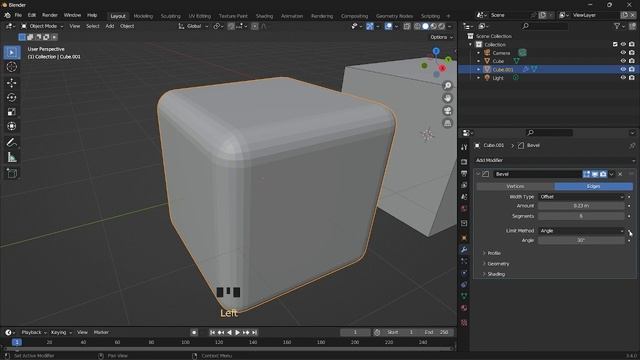Toggle Bevel modifier viewport display

pyautogui.click(x=595, y=174)
